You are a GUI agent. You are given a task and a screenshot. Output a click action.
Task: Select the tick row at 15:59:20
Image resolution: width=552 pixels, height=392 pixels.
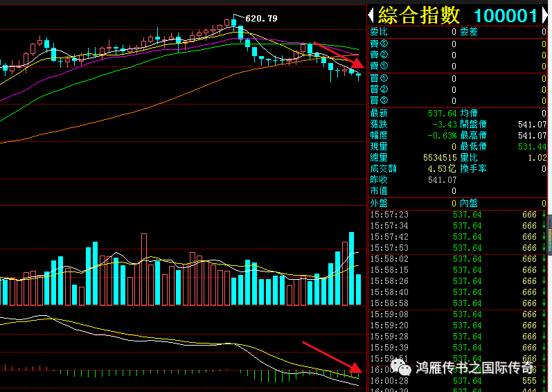(x=458, y=326)
